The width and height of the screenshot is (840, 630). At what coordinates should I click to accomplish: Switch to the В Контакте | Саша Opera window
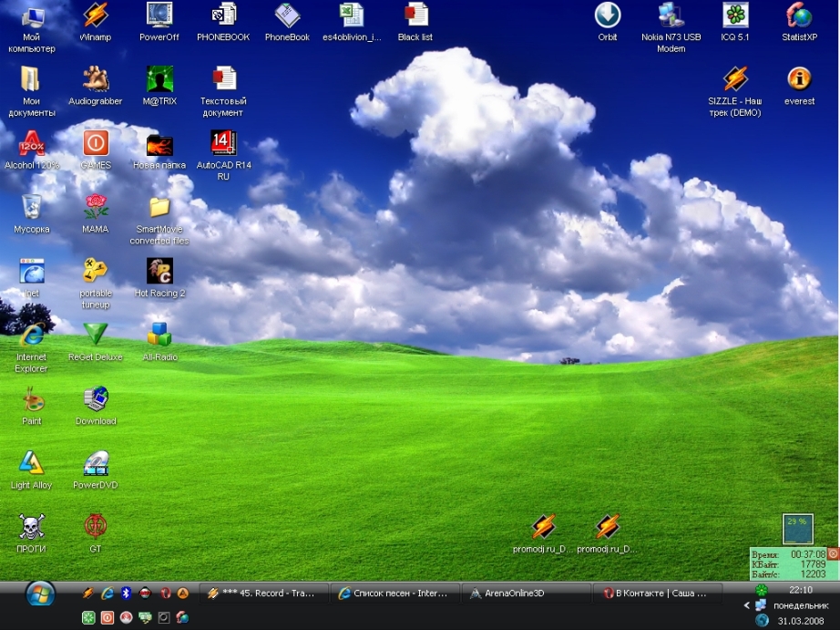658,593
